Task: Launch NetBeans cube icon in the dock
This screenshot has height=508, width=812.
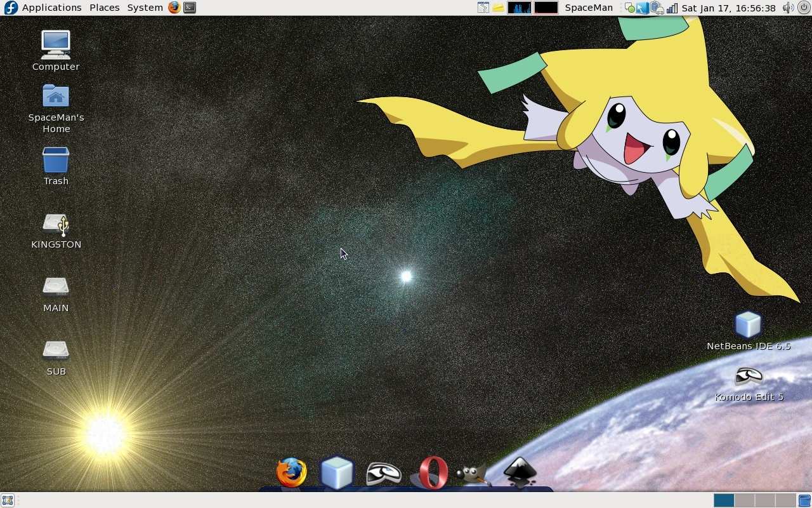Action: [x=337, y=472]
